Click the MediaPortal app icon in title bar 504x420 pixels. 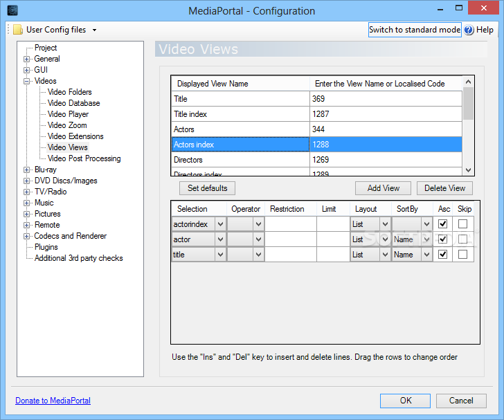point(12,10)
